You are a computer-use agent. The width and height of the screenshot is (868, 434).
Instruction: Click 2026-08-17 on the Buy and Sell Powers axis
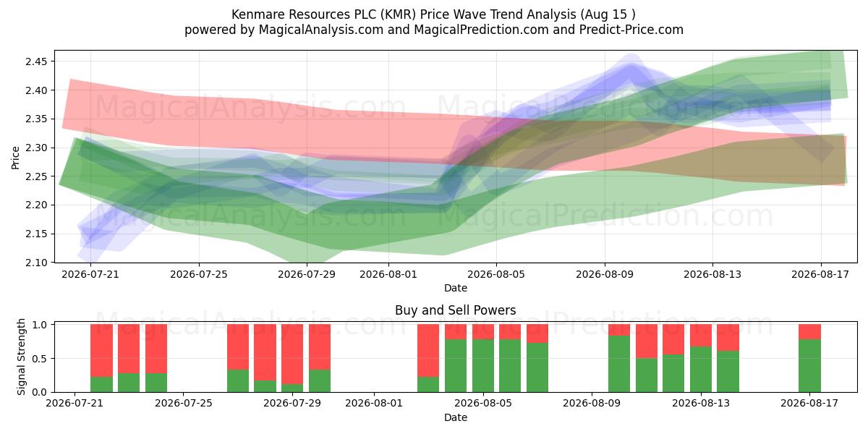(811, 404)
